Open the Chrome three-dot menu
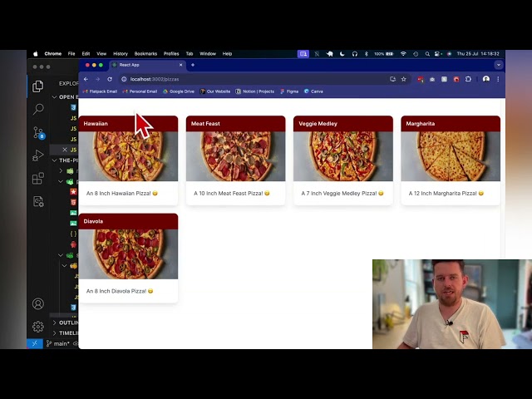Screen dimensions: 532x399 tap(498, 79)
